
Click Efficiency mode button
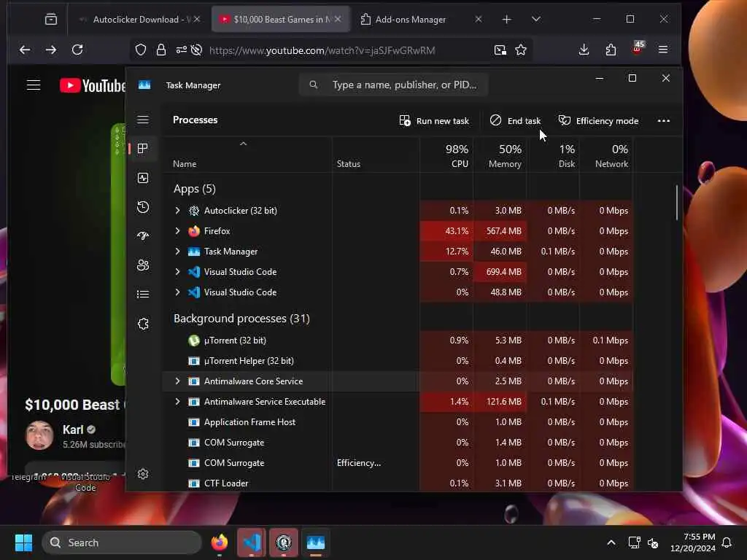(x=598, y=121)
